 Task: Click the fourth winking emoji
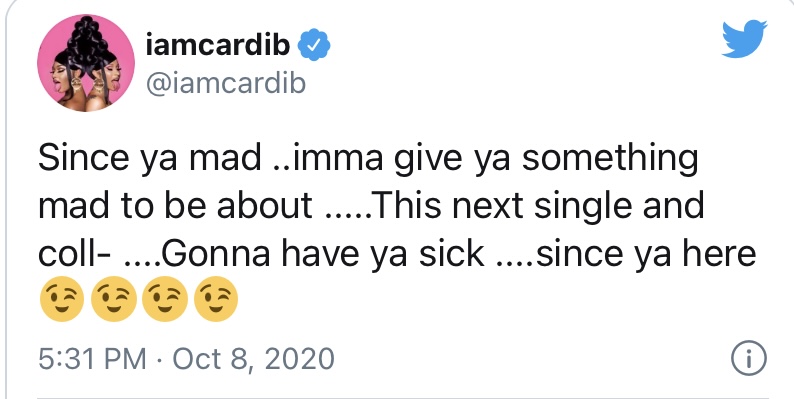click(x=216, y=299)
